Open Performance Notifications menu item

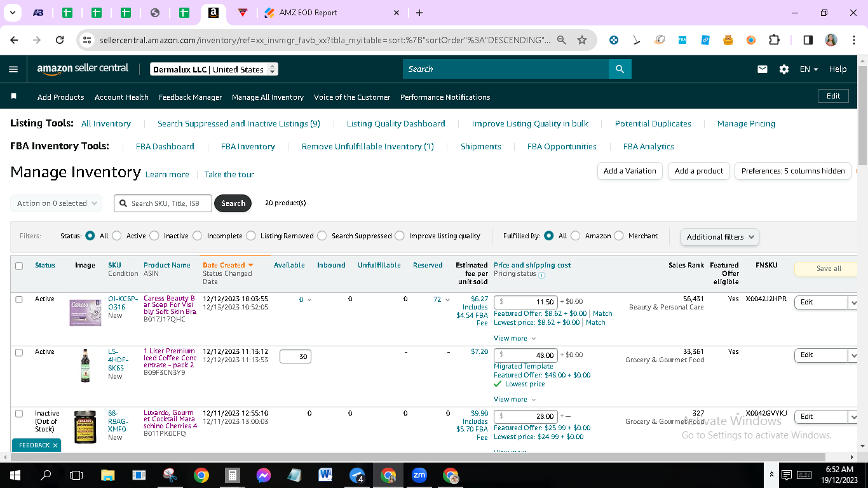[x=445, y=97]
